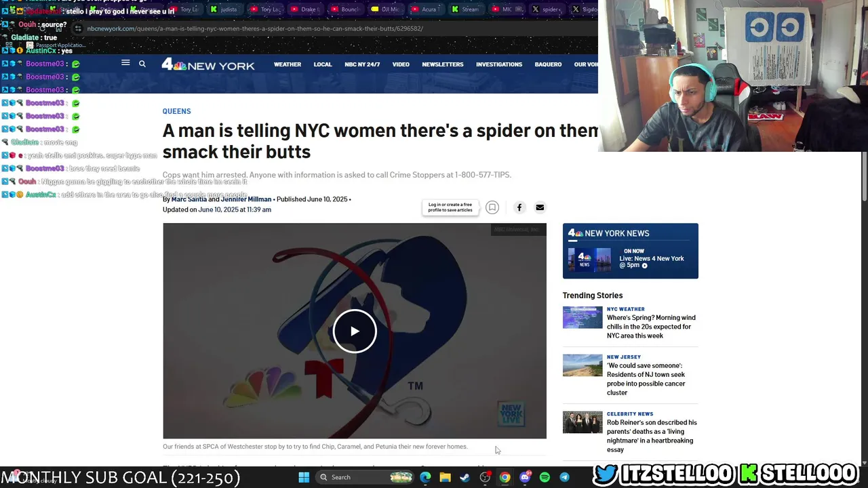Open Live: News 4 New York @ 5pm
868x488 pixels.
pyautogui.click(x=652, y=262)
